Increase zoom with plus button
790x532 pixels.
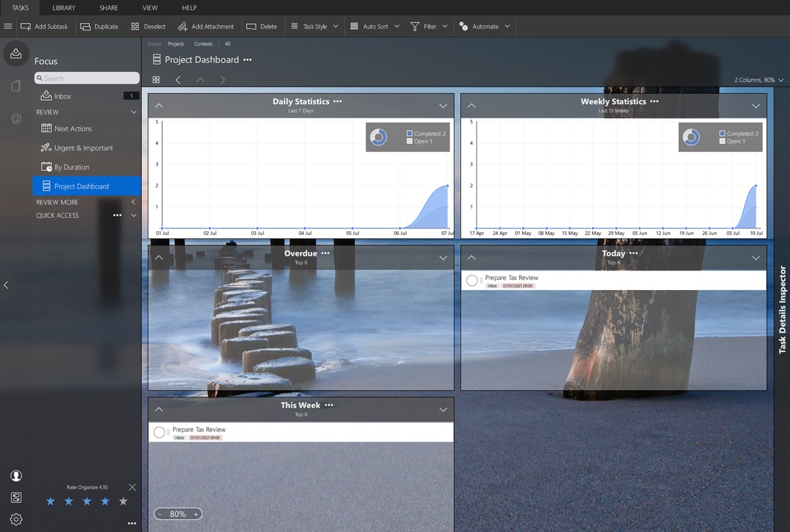click(196, 514)
